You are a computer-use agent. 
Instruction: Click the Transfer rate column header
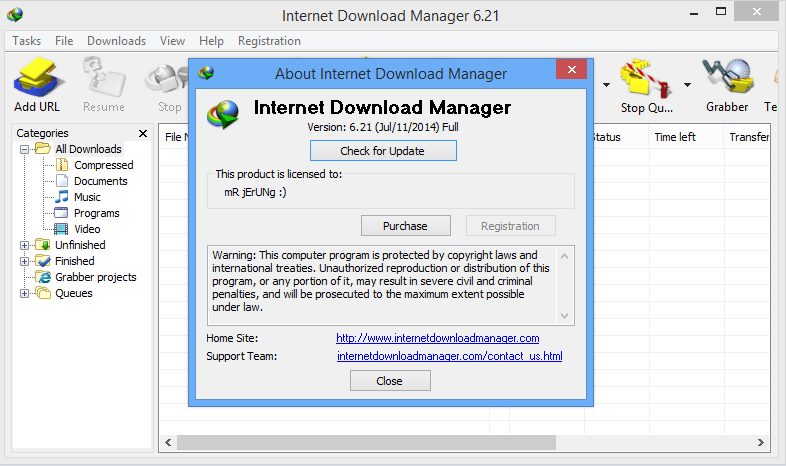coord(747,137)
